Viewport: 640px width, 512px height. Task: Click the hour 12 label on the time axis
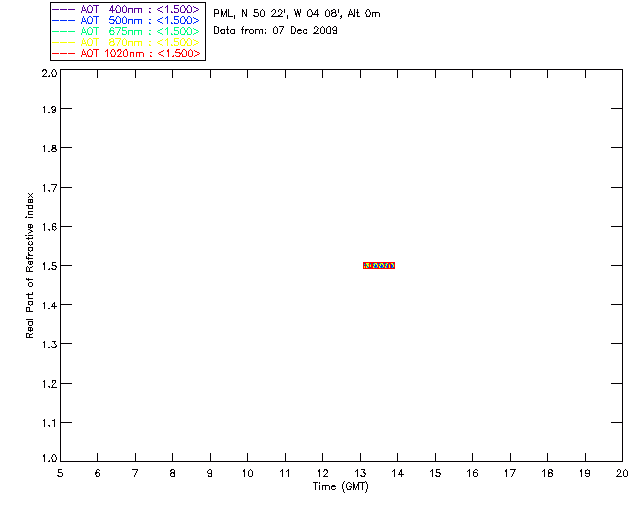[322, 473]
